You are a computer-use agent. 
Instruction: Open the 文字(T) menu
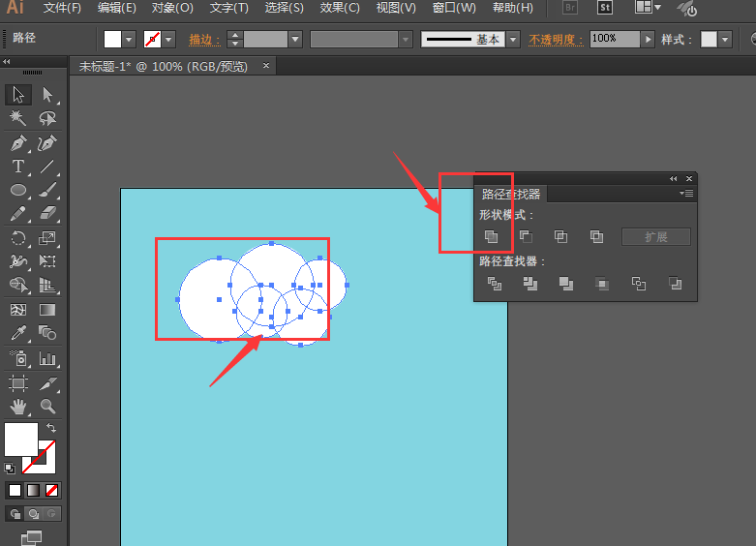[229, 8]
